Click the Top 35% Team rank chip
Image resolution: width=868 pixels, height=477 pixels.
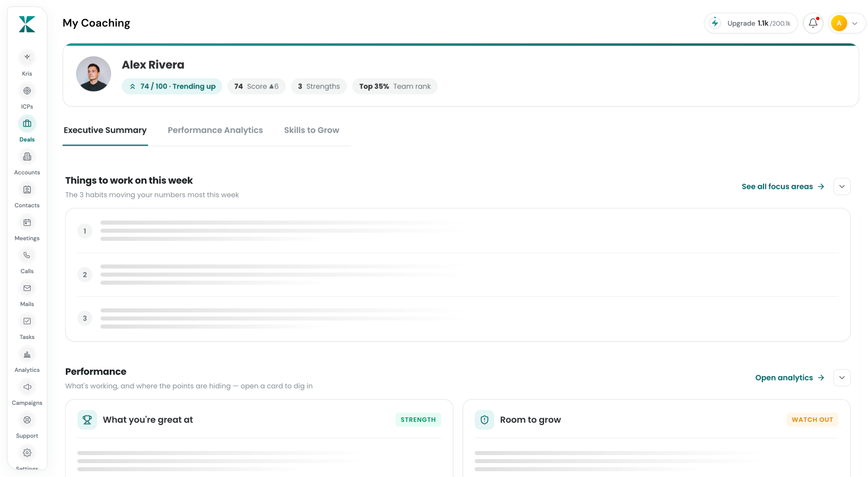[395, 86]
